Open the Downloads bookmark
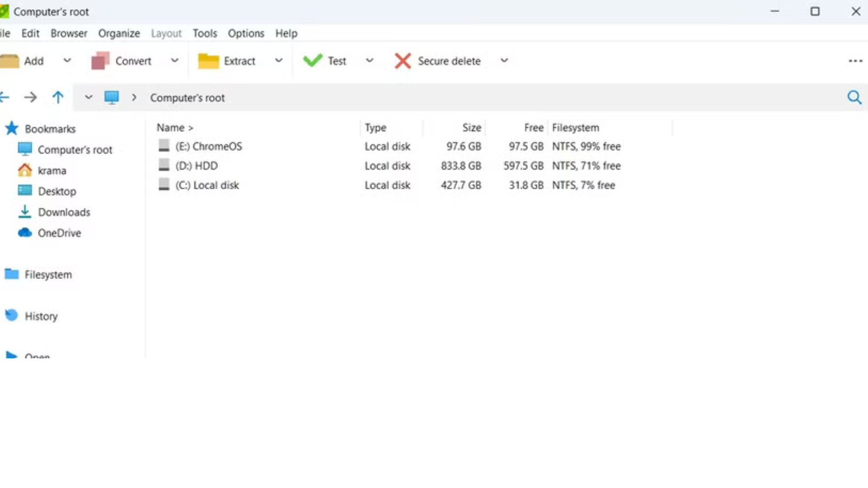Image resolution: width=868 pixels, height=488 pixels. pyautogui.click(x=64, y=212)
